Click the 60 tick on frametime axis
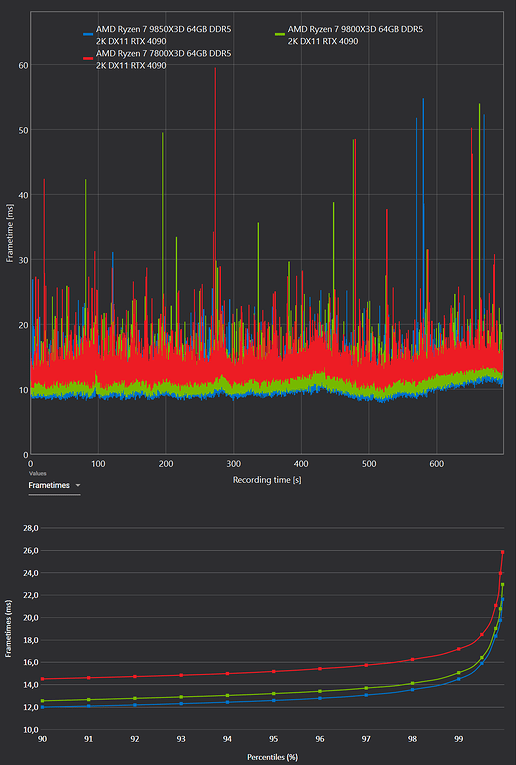Screen dimensions: 516x765 point(23,65)
